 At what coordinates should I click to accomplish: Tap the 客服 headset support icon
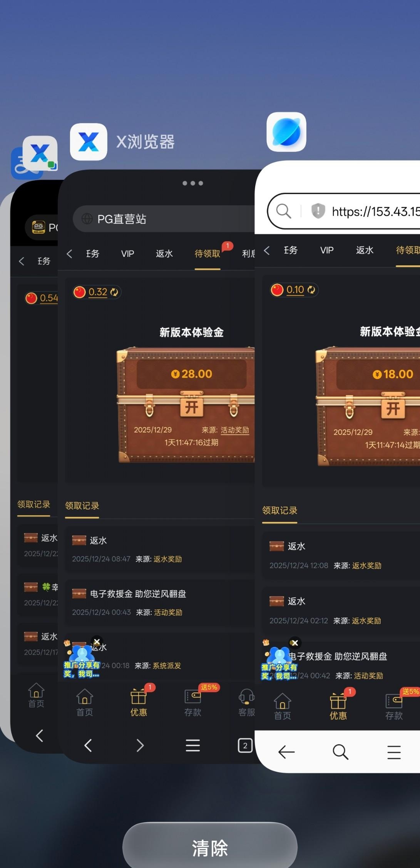[x=246, y=702]
